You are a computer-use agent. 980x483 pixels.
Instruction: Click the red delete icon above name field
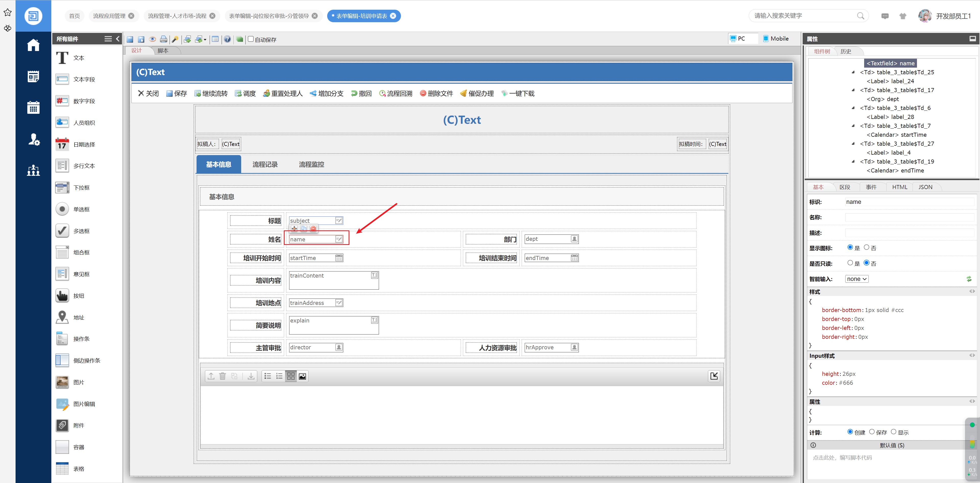(313, 229)
